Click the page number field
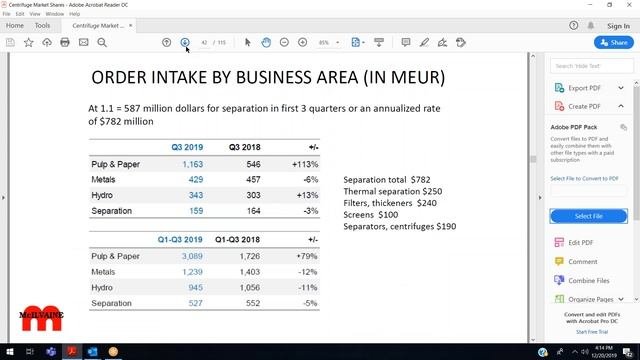The width and height of the screenshot is (640, 360). pos(204,42)
